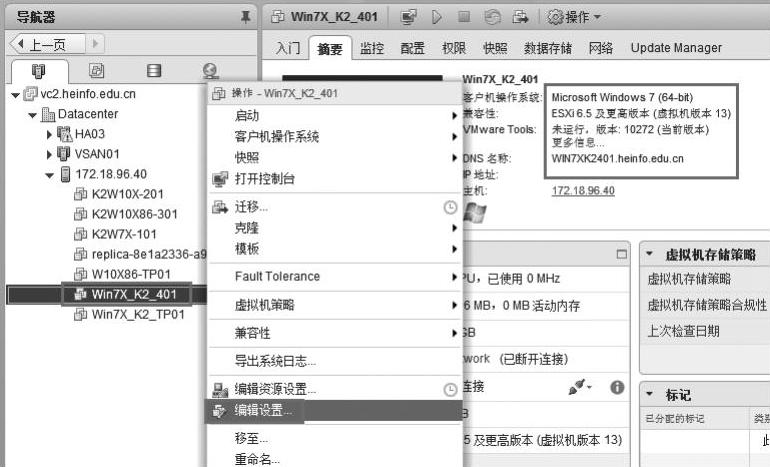770x467 pixels.
Task: Select the replica-8e1a2336 virtual machine
Action: (149, 254)
